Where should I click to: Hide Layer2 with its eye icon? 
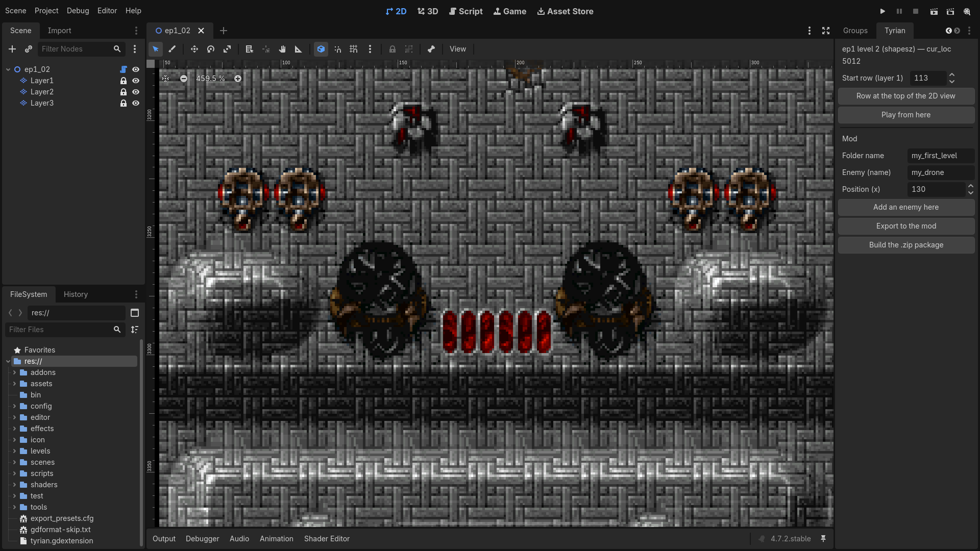pyautogui.click(x=136, y=92)
